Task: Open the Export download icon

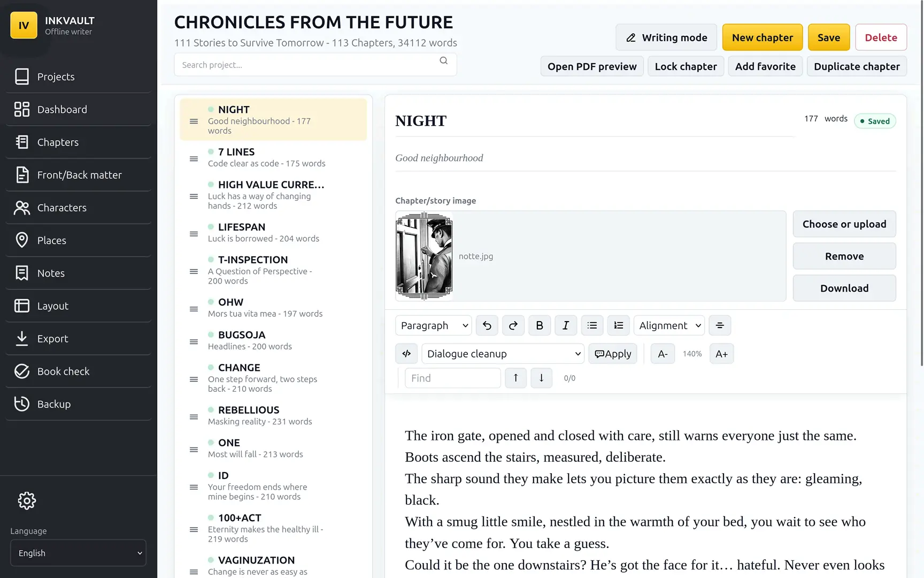Action: point(22,338)
